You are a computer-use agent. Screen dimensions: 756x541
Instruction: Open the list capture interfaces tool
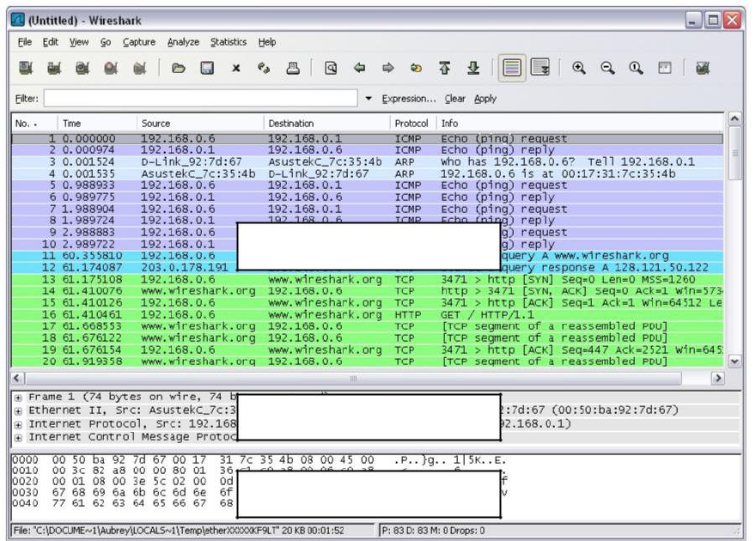(26, 68)
